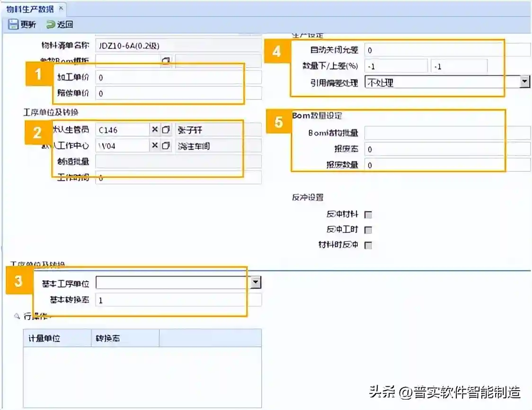This screenshot has height=410, width=532.
Task: Enable the 反冲材料 checkbox
Action: coord(368,214)
